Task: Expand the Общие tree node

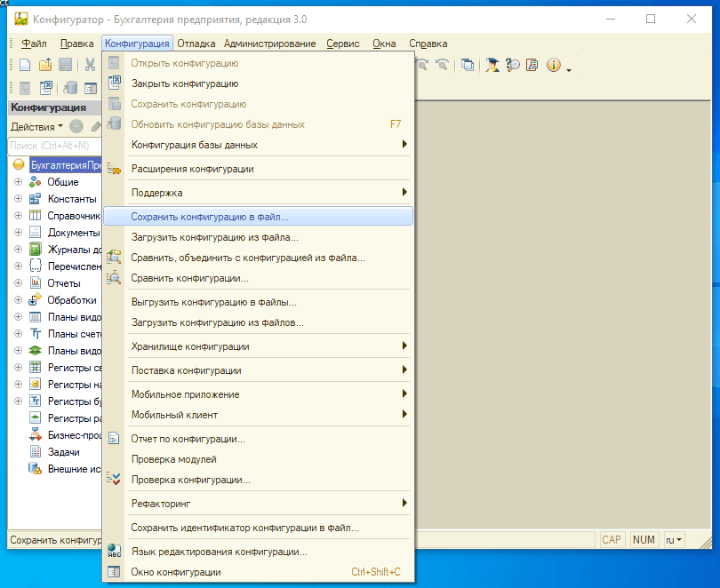Action: (17, 182)
